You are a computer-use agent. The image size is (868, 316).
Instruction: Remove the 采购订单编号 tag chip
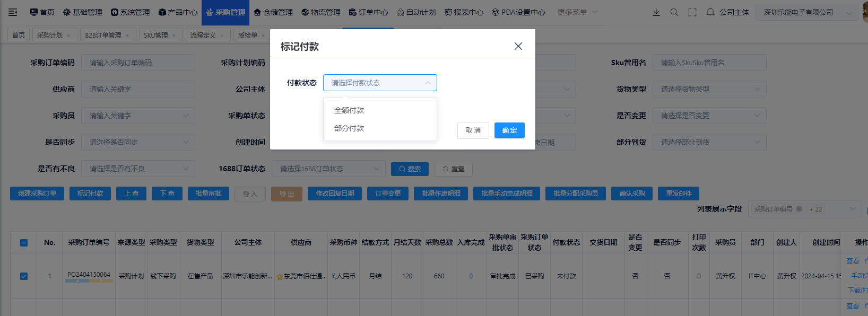(x=799, y=209)
